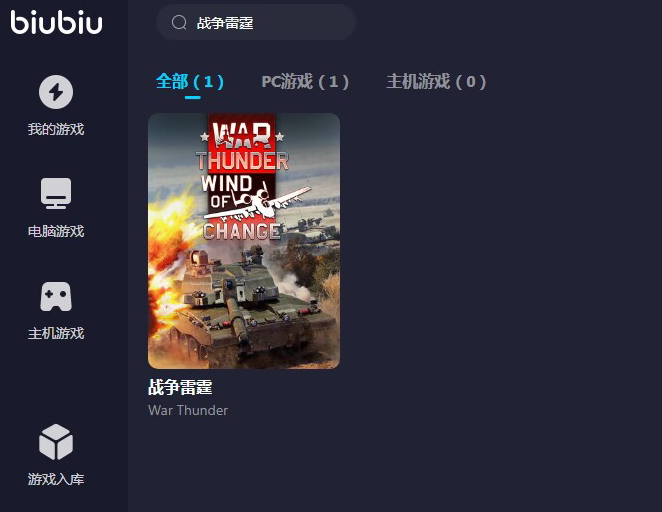
Task: Open the War Thunder cover thumbnail
Action: tap(244, 241)
